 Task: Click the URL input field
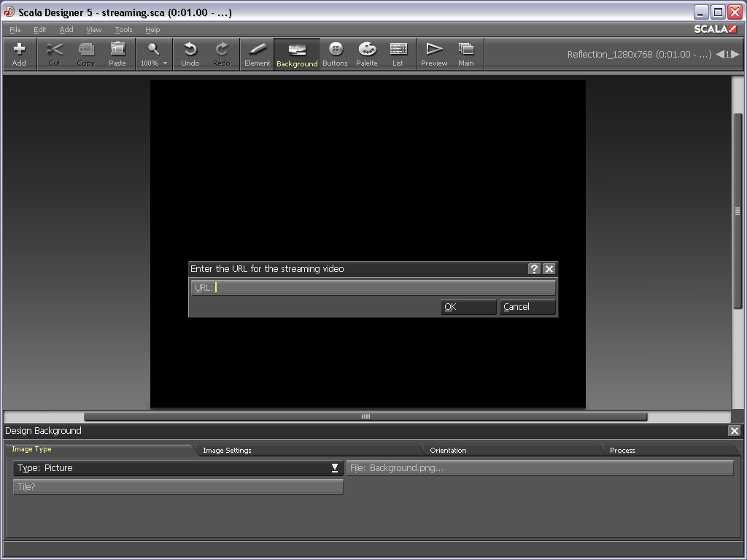point(384,288)
